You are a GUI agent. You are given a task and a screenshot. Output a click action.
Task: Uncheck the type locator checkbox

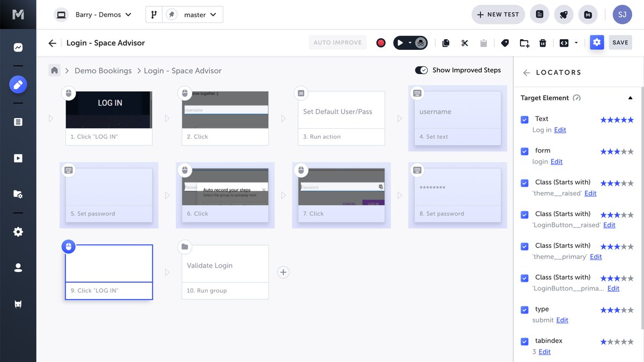pyautogui.click(x=525, y=310)
